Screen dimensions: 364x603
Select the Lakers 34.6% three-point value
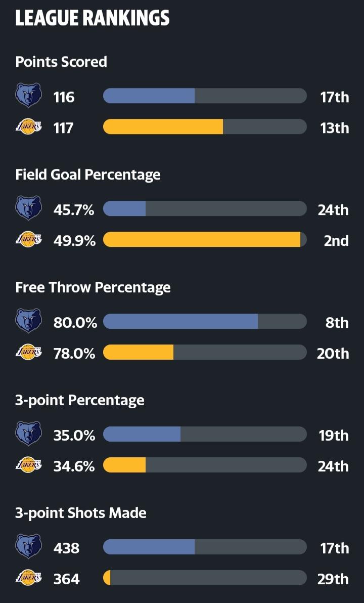[x=74, y=466]
